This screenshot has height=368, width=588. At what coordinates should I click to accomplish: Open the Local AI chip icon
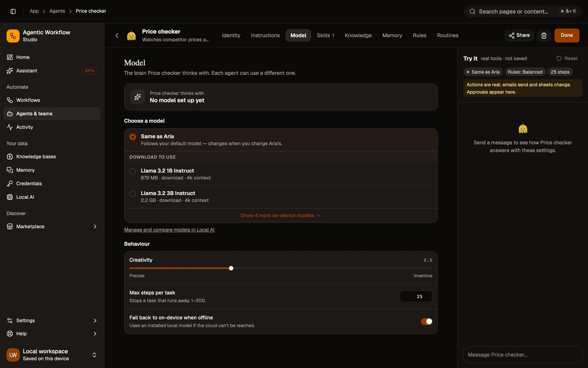point(10,197)
